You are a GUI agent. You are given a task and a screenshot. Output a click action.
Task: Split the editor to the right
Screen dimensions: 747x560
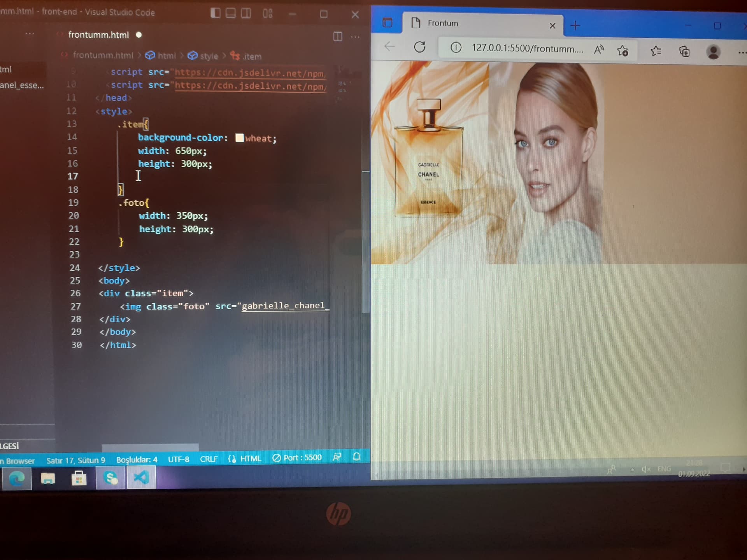[x=338, y=37]
